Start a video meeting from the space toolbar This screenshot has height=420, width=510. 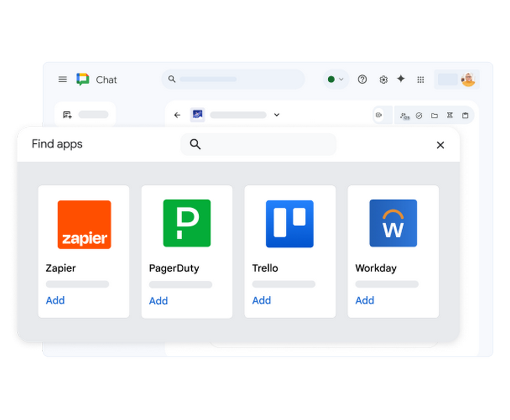click(379, 115)
